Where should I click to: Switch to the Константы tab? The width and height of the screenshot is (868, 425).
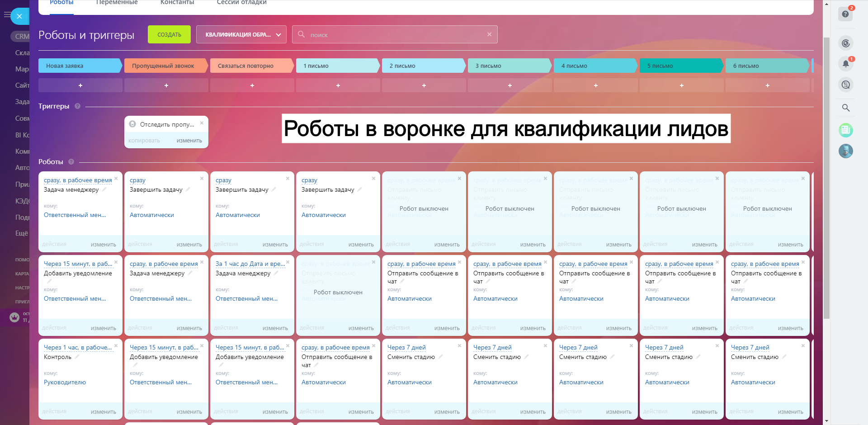[177, 3]
